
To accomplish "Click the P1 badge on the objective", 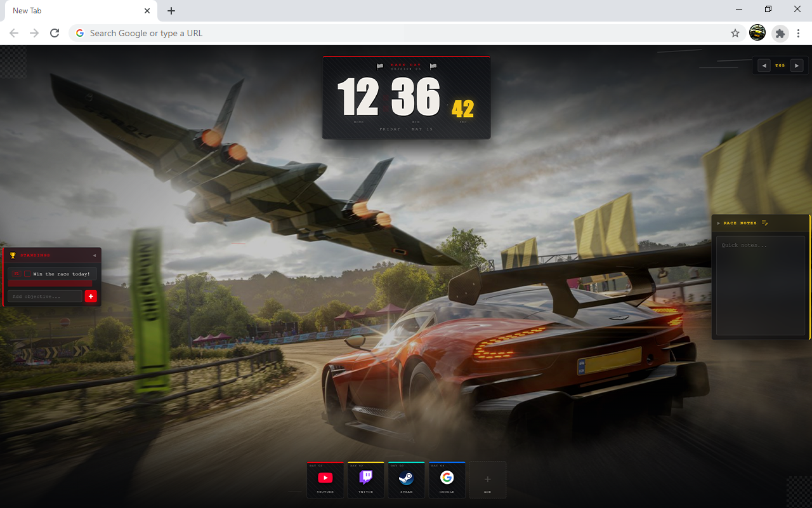I will click(x=16, y=274).
